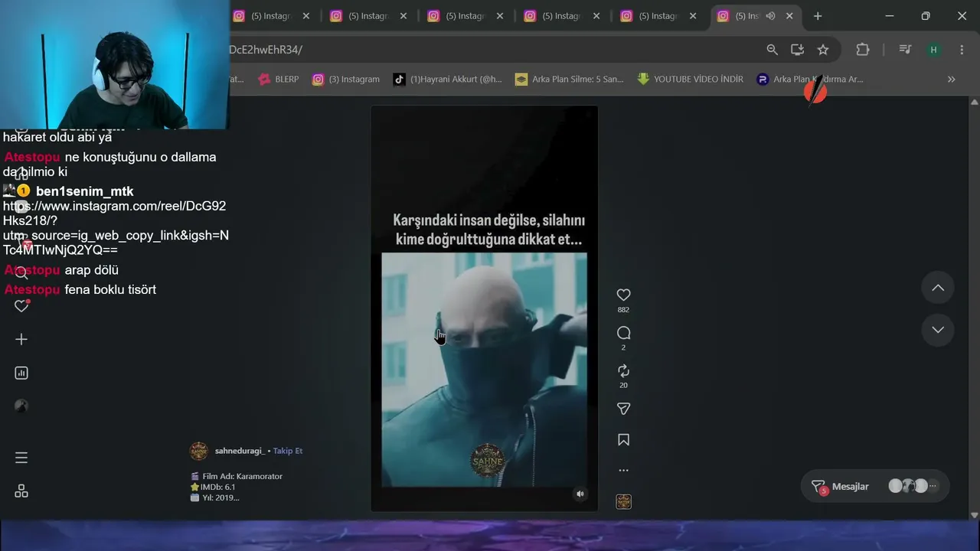The height and width of the screenshot is (551, 980).
Task: Close the active tab with the audio indicator
Action: tap(789, 16)
